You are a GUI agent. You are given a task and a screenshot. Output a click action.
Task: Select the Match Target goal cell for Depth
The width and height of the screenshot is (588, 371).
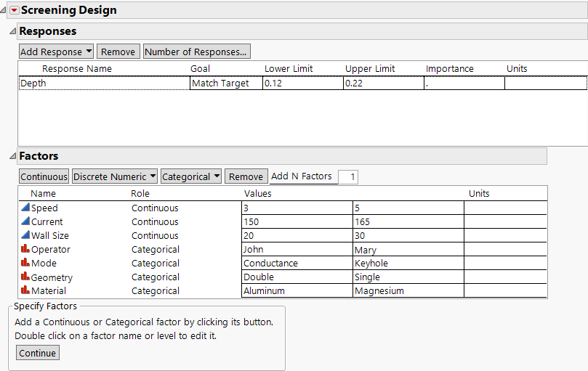point(220,83)
